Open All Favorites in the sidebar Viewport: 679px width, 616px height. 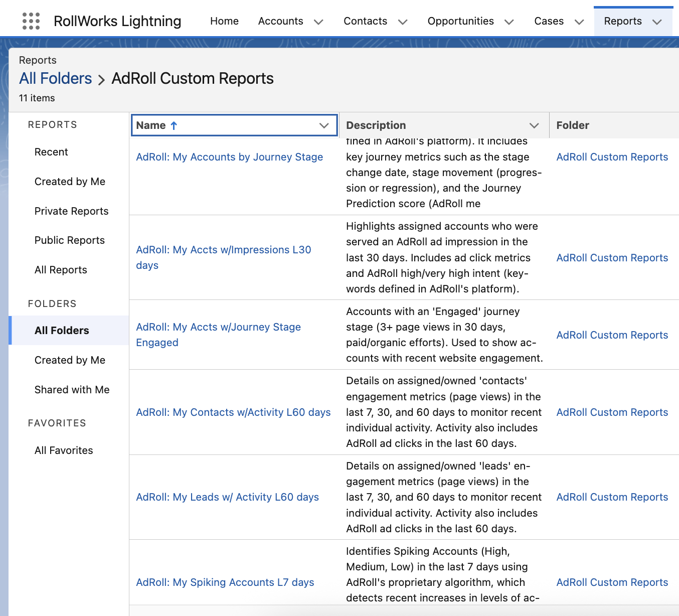point(64,450)
